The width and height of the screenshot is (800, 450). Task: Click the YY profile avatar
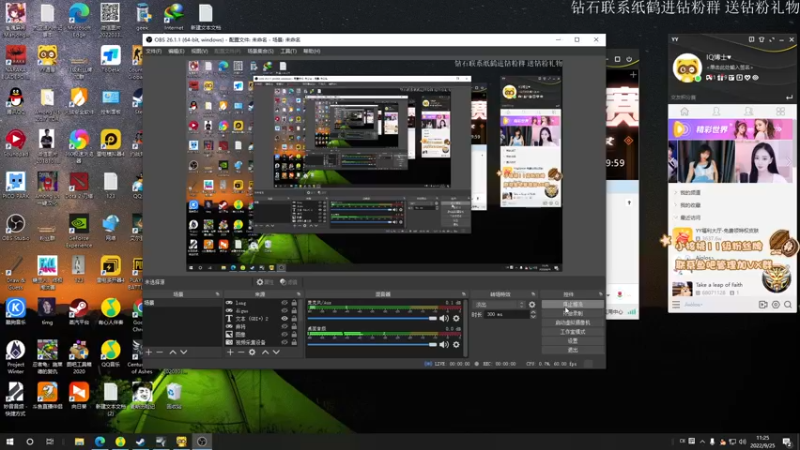click(x=687, y=67)
